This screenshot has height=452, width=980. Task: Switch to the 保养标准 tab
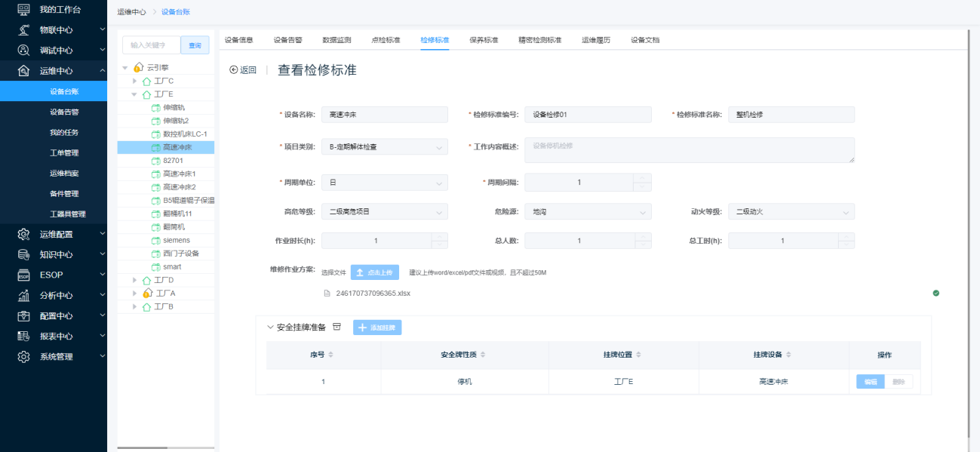(484, 40)
